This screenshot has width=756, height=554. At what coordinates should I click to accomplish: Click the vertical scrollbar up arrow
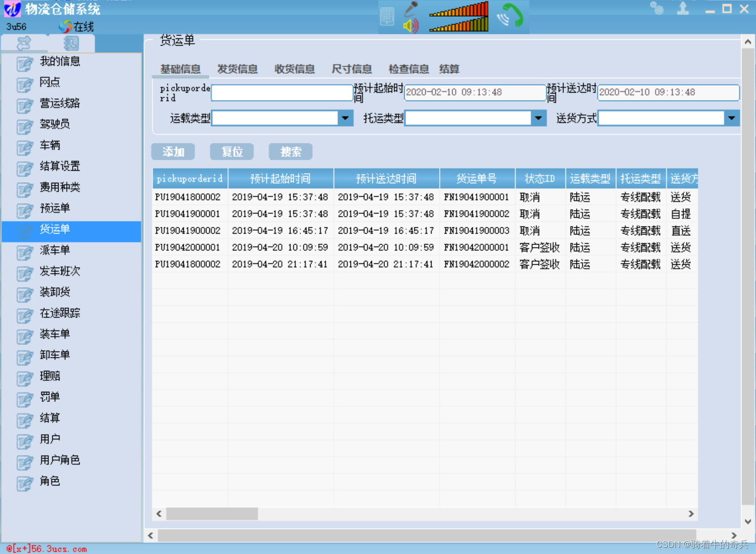[748, 42]
